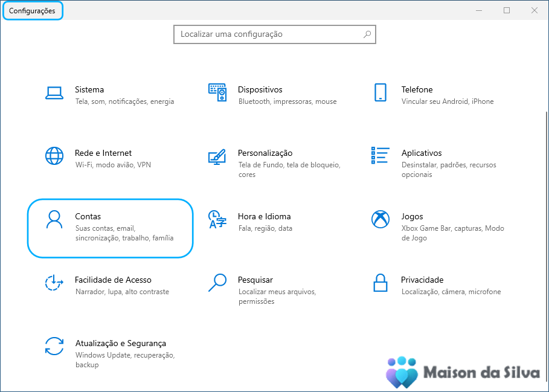Click the "Pesquisar" heading text
Viewport: 549px width, 392px height.
255,280
